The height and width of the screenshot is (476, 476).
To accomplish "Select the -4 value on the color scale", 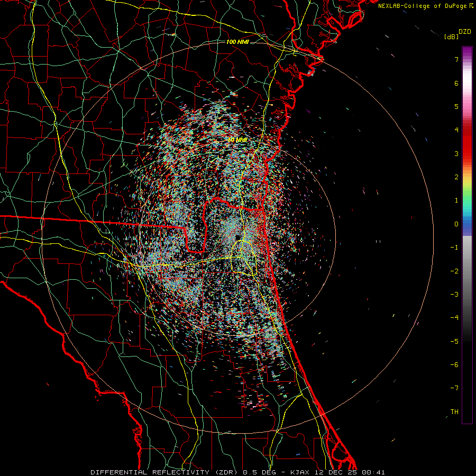I will click(454, 318).
